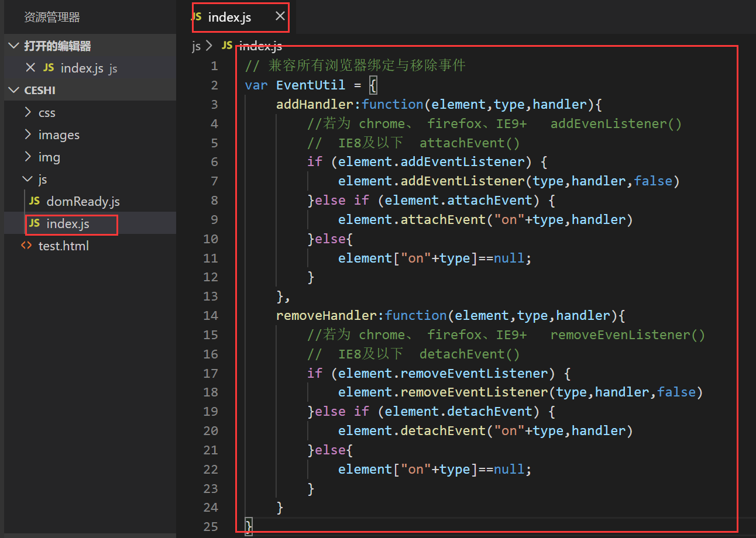Click the test.html file type icon
This screenshot has width=756, height=538.
pos(26,246)
